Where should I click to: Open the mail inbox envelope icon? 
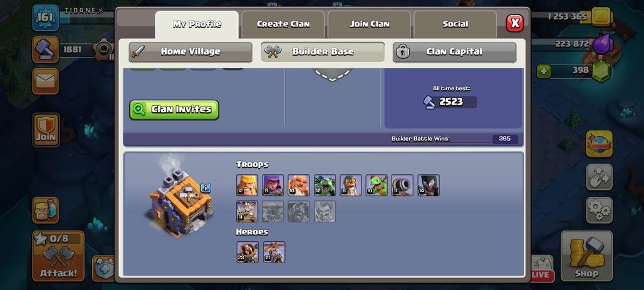46,81
